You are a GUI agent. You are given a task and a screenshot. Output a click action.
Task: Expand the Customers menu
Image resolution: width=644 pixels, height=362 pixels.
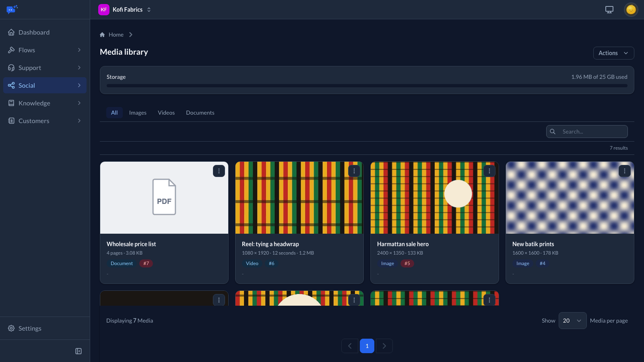pyautogui.click(x=45, y=121)
